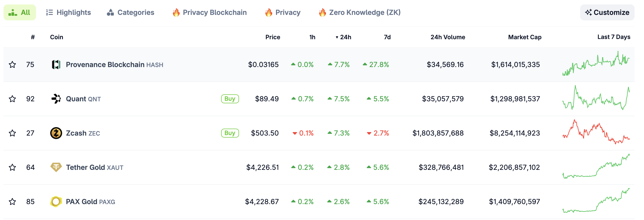Screen dimensions: 644x220
Task: Click the Provenance Blockchain coin logo
Action: click(x=56, y=65)
